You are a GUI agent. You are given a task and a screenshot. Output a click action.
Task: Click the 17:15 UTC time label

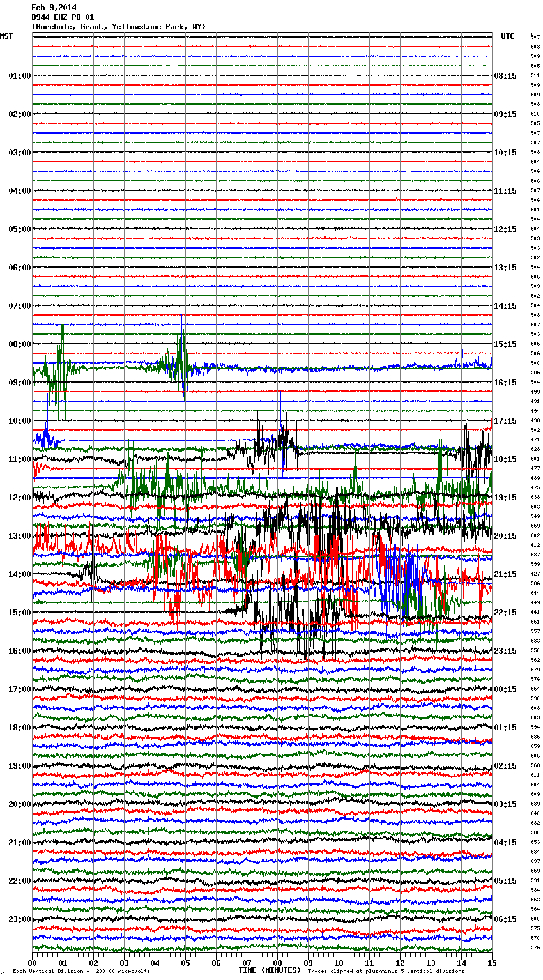(x=505, y=421)
